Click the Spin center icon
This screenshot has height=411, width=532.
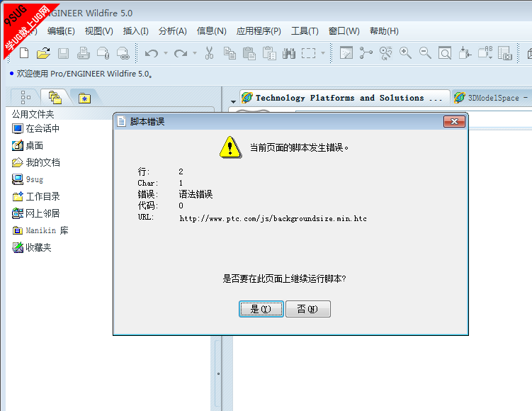pos(366,53)
